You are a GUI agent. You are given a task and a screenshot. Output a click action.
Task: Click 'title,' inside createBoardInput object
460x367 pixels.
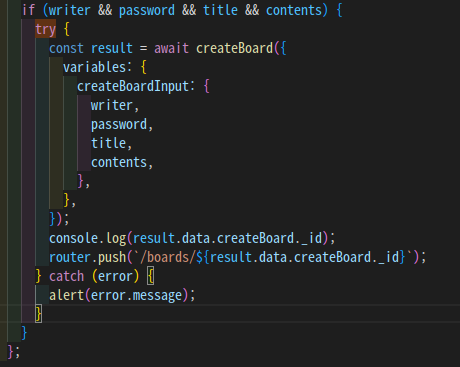pyautogui.click(x=111, y=143)
